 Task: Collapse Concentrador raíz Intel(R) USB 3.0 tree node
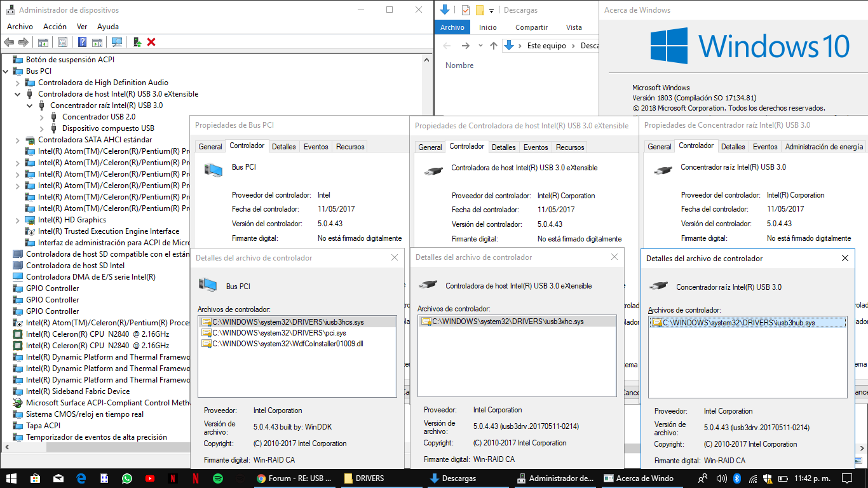30,105
